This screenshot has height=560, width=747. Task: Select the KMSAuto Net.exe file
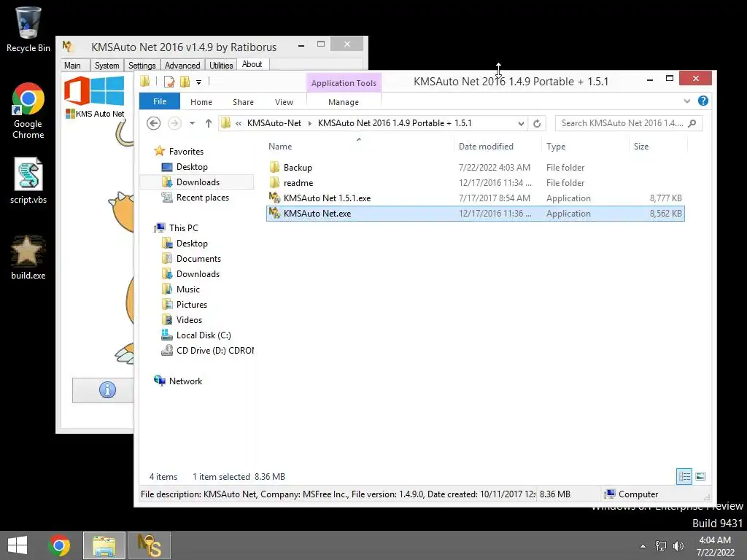tap(476, 214)
